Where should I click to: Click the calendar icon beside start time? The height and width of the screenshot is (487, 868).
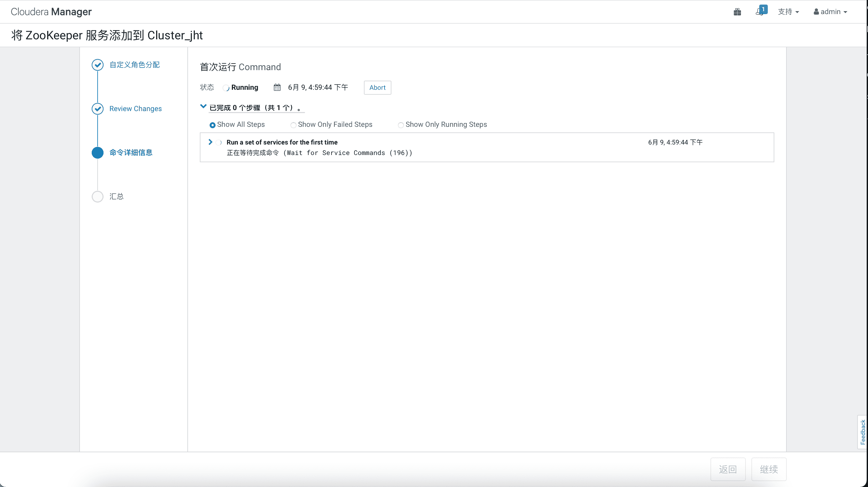coord(277,87)
